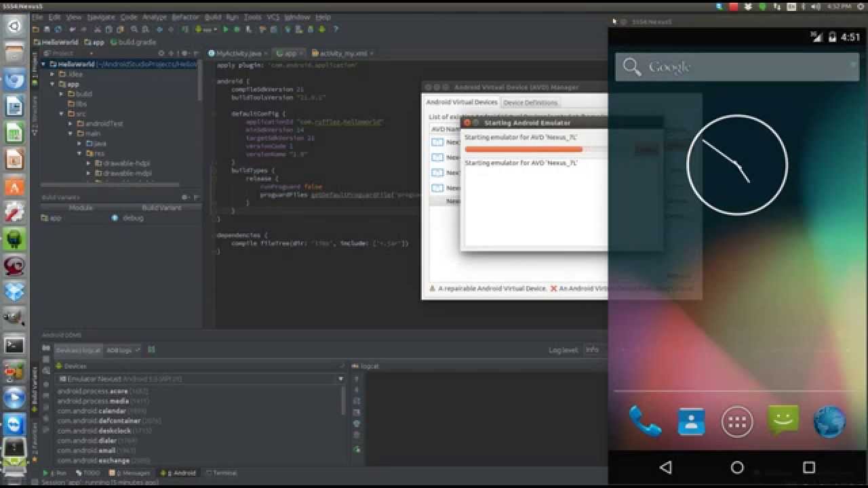
Task: Open the ADB logs tab
Action: click(123, 350)
